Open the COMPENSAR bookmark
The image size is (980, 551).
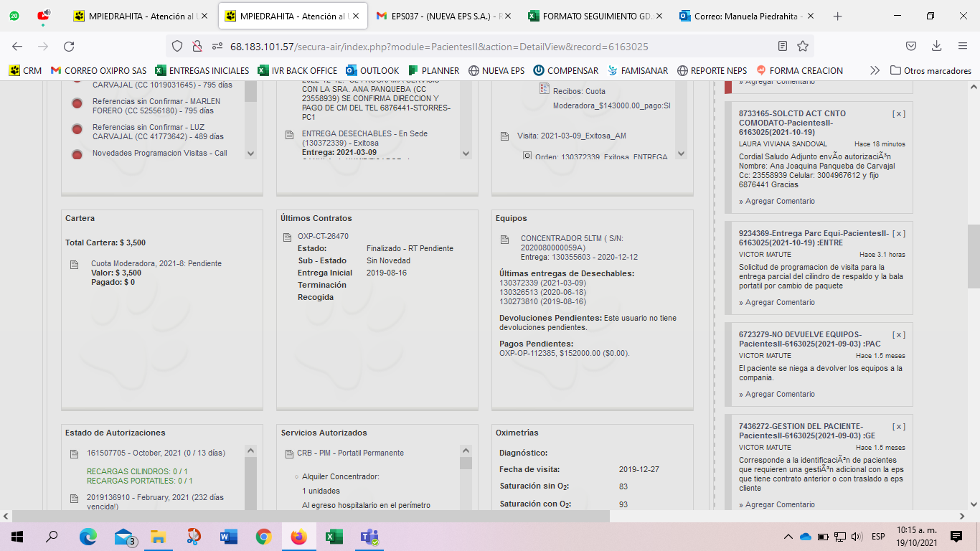point(565,70)
